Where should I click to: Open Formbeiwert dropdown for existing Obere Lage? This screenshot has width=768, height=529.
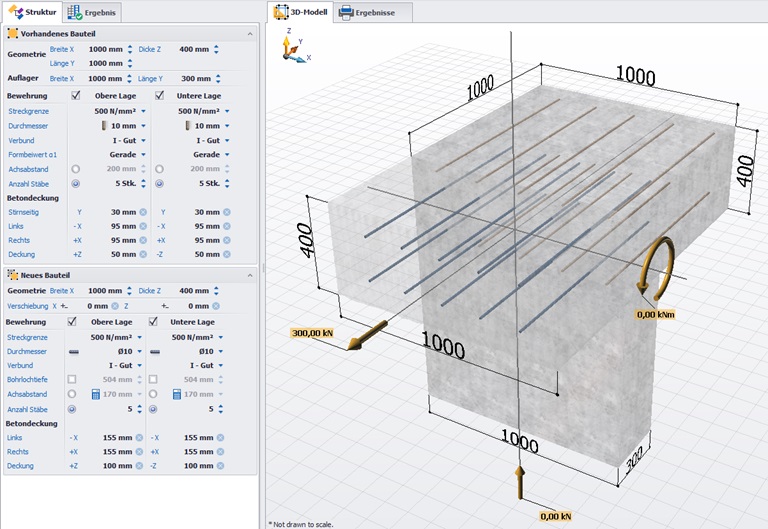point(144,154)
